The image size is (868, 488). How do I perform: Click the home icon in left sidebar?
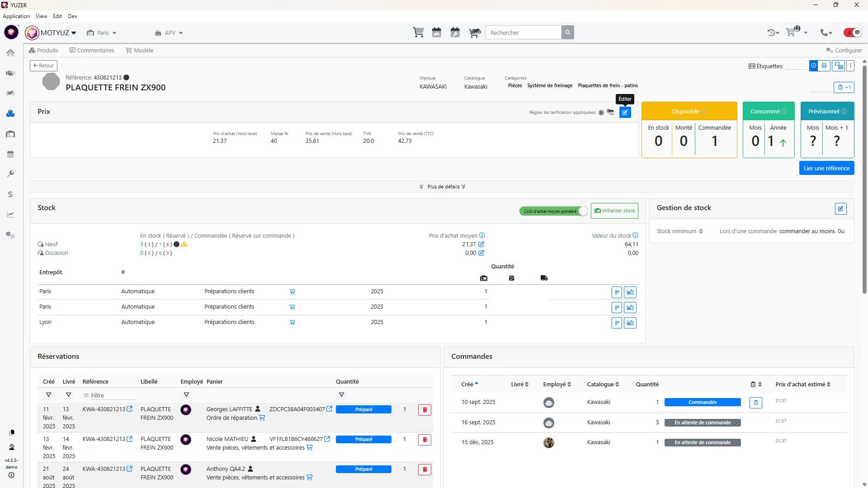pyautogui.click(x=10, y=53)
